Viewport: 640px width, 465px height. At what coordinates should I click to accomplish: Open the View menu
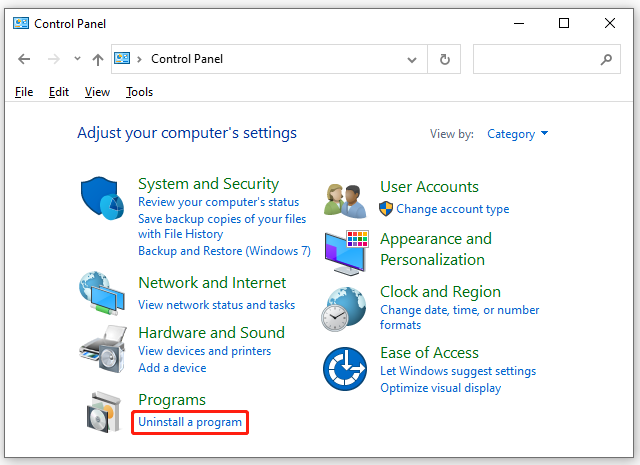tap(97, 92)
